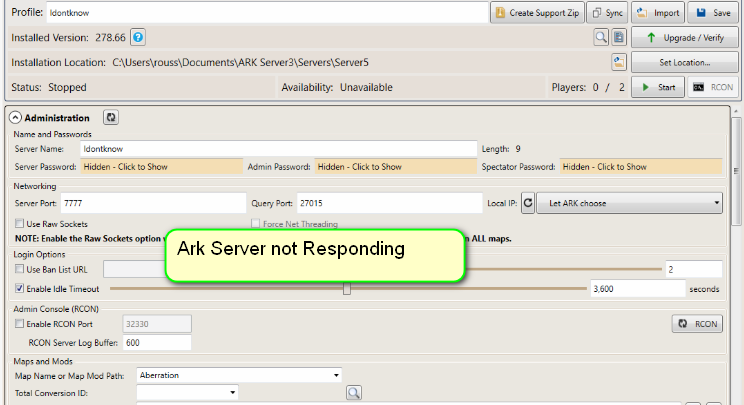Image resolution: width=744 pixels, height=405 pixels.
Task: Click the Import button
Action: (x=658, y=13)
